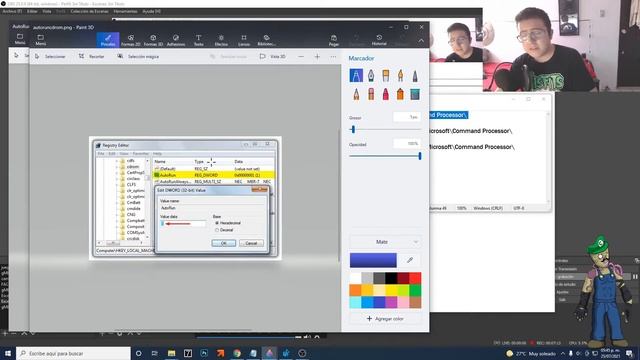Switch to the Efectos tab

tap(221, 40)
